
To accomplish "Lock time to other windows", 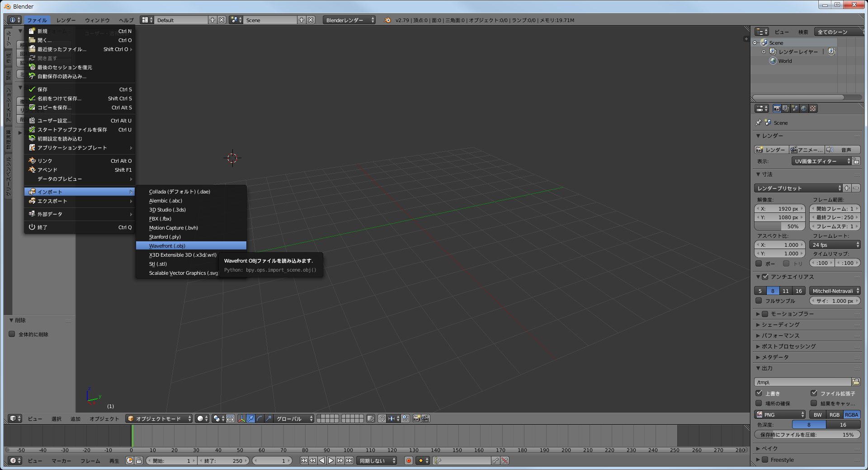I will pos(139,461).
